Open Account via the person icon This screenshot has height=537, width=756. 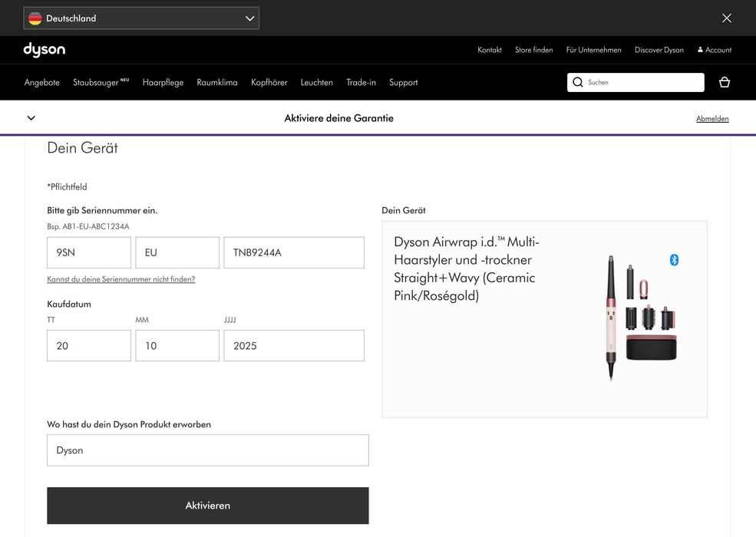(x=700, y=50)
